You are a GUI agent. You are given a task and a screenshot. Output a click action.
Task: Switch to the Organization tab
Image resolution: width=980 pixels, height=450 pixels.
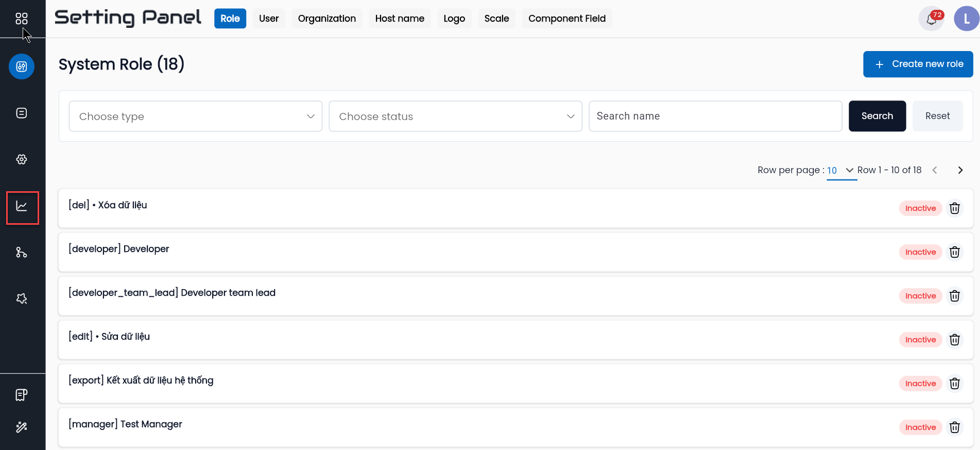[327, 19]
